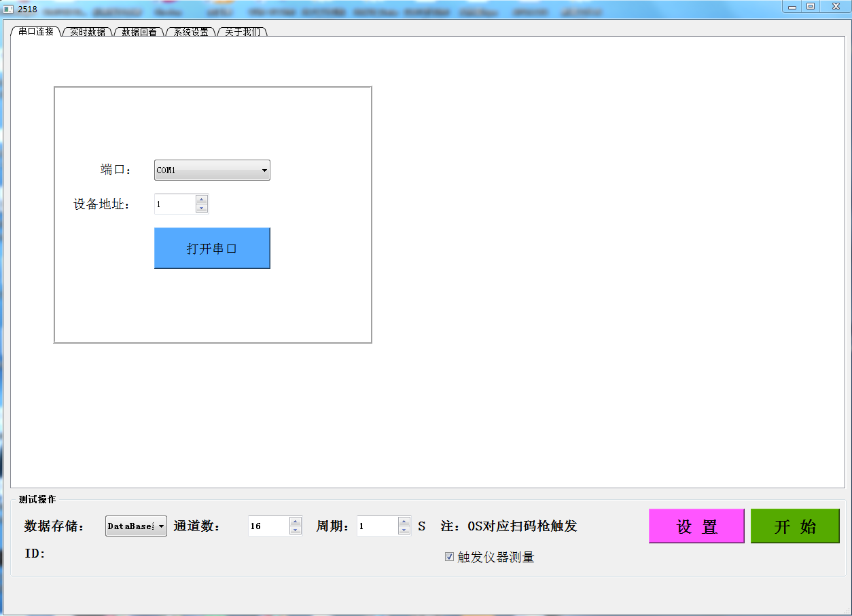852x616 pixels.
Task: Expand the 数据存储 DataBase dropdown
Action: (136, 526)
